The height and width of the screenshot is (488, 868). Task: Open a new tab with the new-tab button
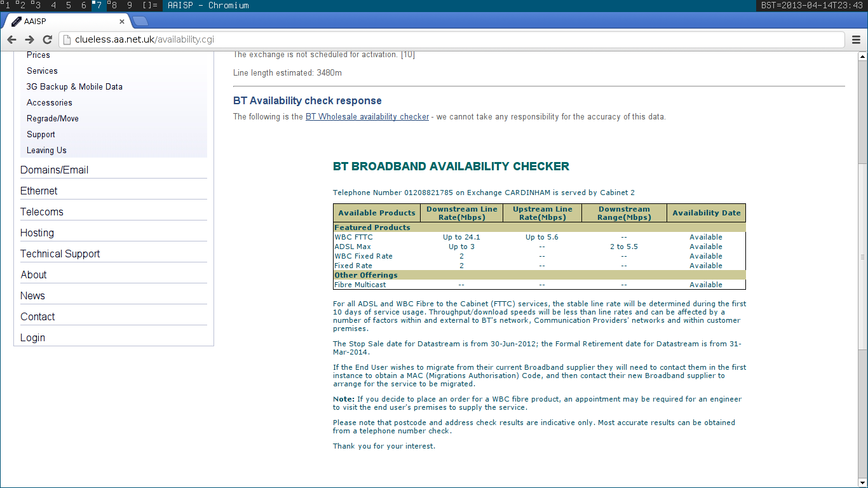point(140,22)
